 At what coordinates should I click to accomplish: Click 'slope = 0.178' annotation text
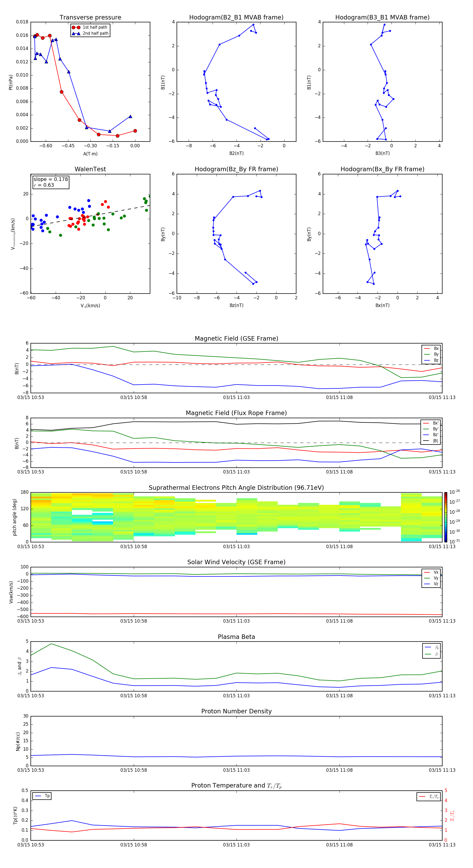(x=50, y=179)
